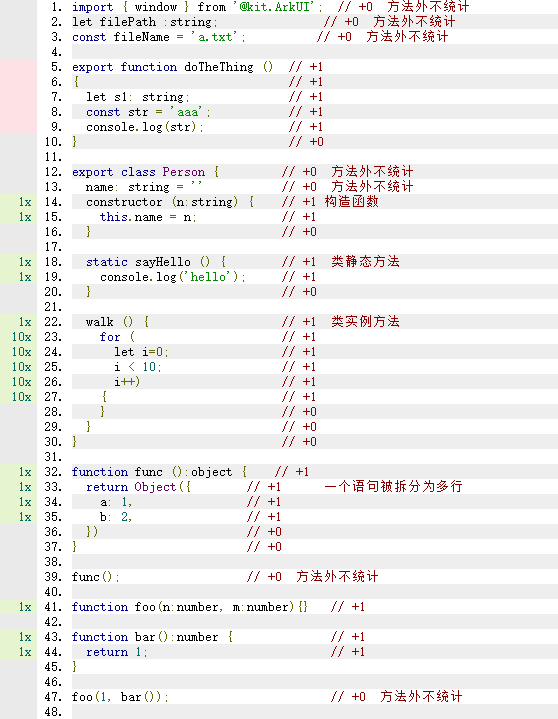Click the walk method name on line 22

(x=99, y=322)
